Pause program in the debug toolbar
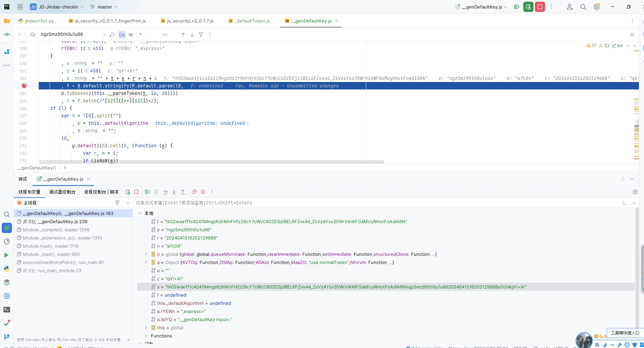Screen dimensions: 644x348 click(156, 192)
